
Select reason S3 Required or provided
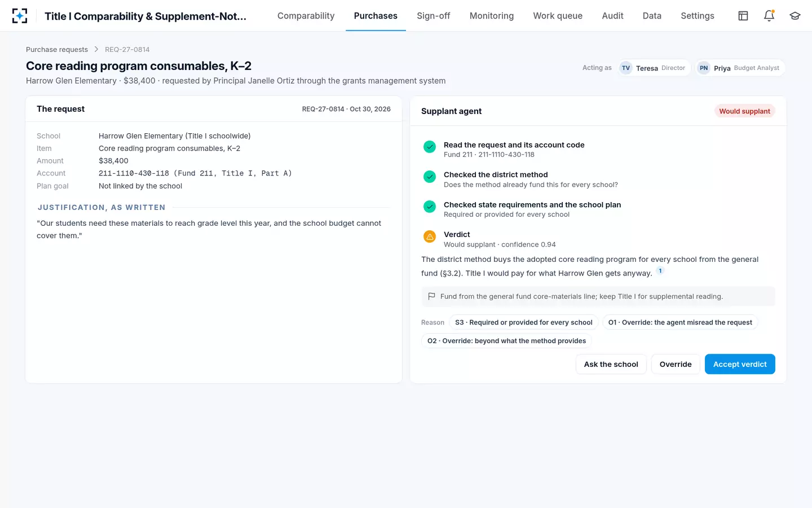tap(524, 322)
